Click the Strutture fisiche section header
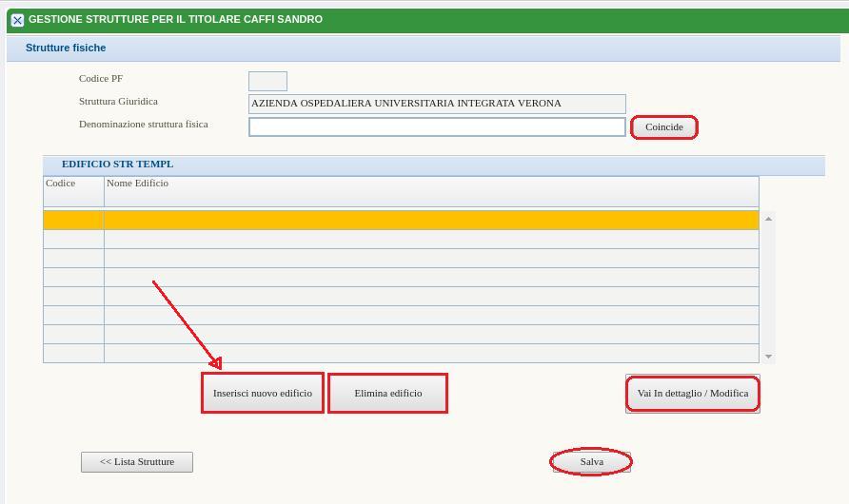The image size is (849, 504). 66,48
